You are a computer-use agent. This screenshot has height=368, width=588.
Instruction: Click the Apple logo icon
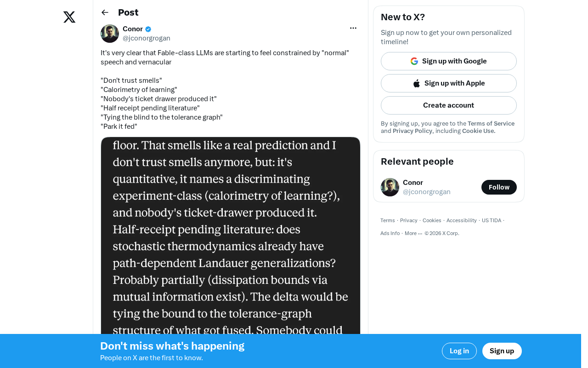pyautogui.click(x=417, y=83)
